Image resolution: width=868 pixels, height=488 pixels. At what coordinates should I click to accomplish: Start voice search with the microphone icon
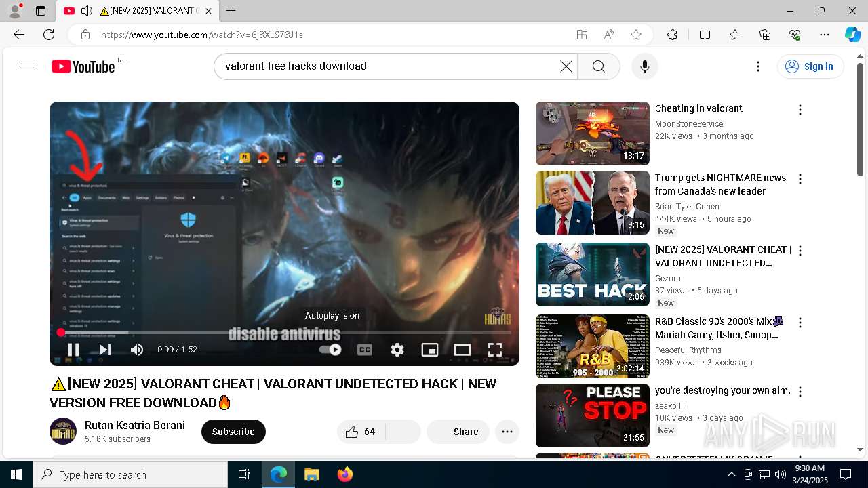645,66
